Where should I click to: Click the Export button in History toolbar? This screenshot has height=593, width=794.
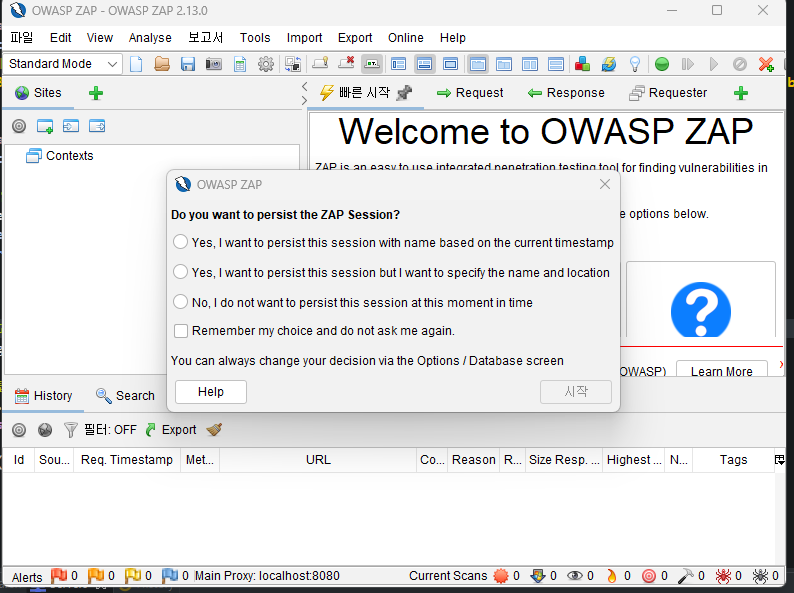pos(171,430)
